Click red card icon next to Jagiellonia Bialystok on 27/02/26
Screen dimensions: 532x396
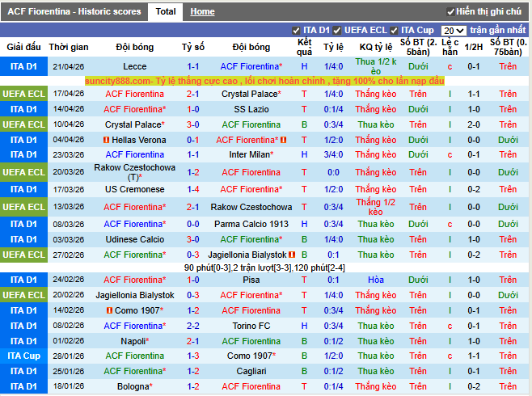point(294,255)
